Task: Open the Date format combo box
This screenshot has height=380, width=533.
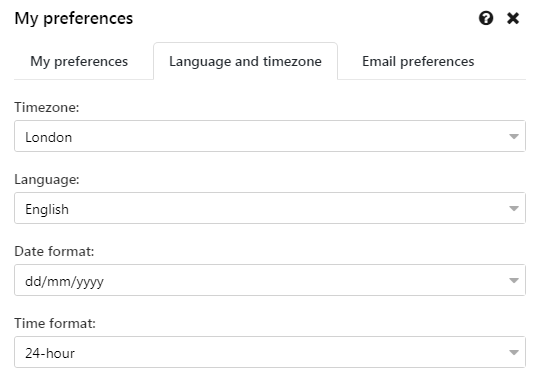Action: click(270, 280)
